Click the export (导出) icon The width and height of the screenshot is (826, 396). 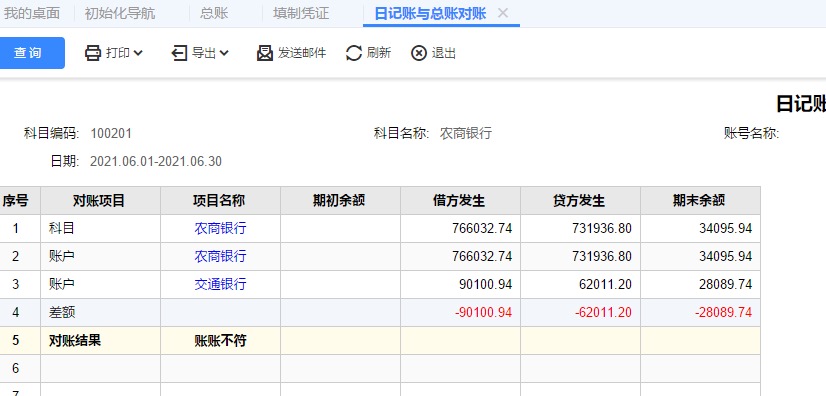(180, 53)
